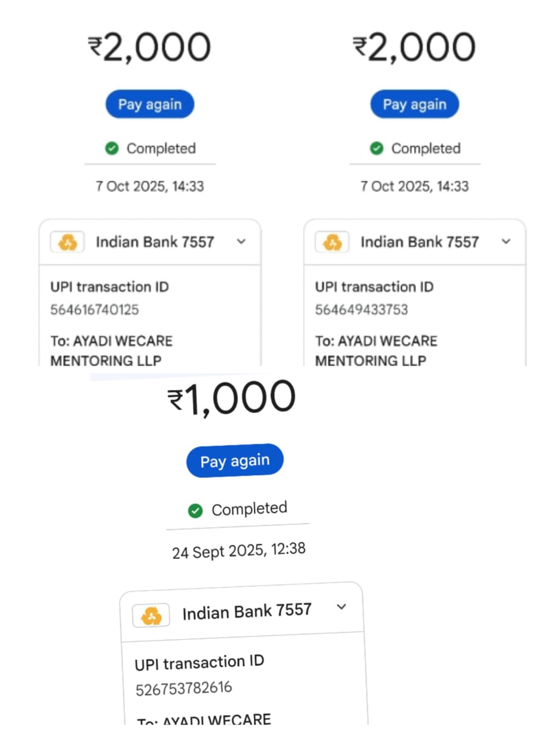This screenshot has height=739, width=560.
Task: Expand bank card chevron above UPI ID 564649433753
Action: click(506, 241)
